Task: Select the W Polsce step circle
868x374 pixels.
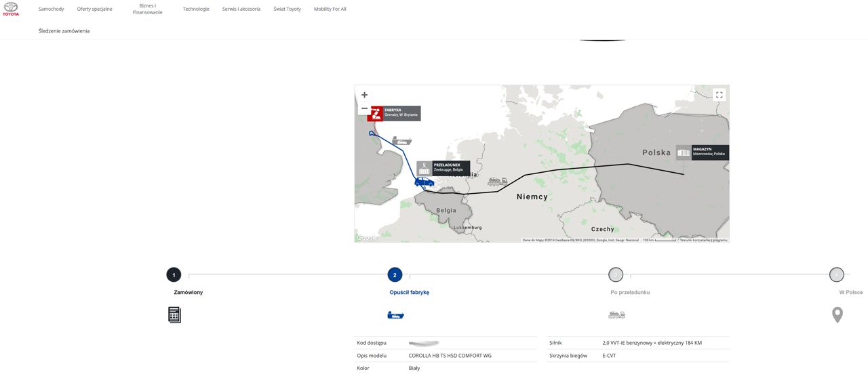Action: (x=837, y=274)
